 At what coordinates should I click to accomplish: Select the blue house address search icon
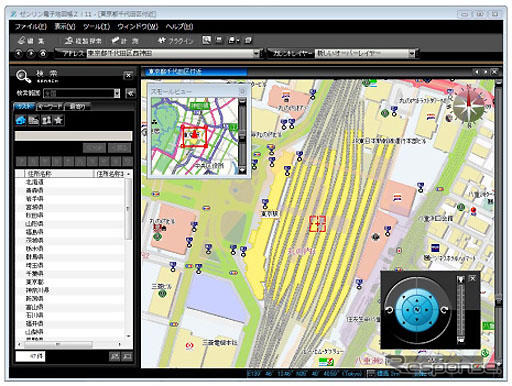[21, 120]
